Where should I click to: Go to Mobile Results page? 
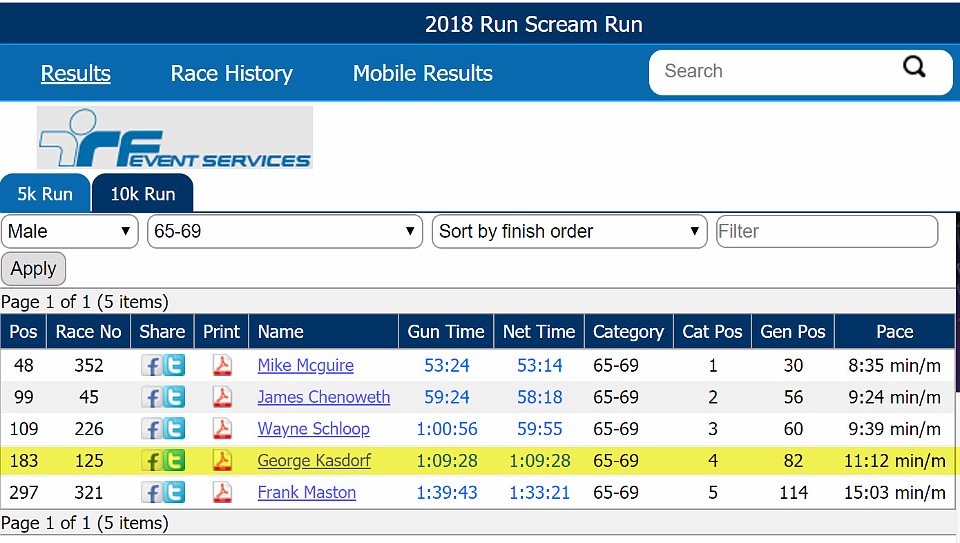tap(422, 74)
